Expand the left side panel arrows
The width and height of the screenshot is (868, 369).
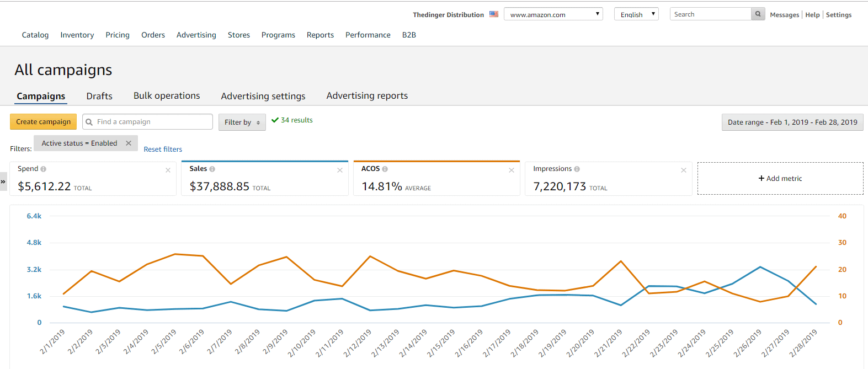tap(3, 181)
